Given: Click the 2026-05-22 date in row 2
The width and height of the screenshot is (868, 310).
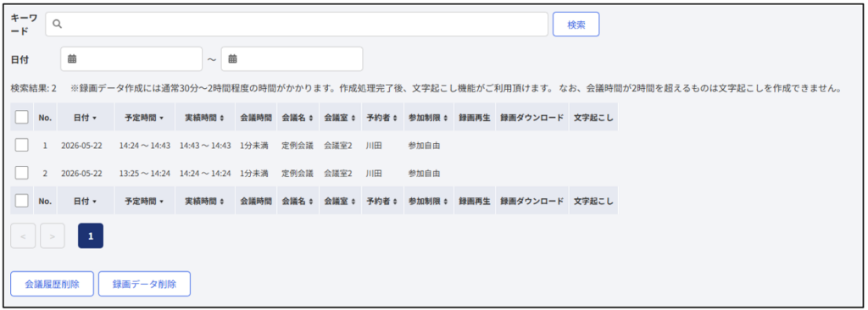Looking at the screenshot, I should (81, 174).
